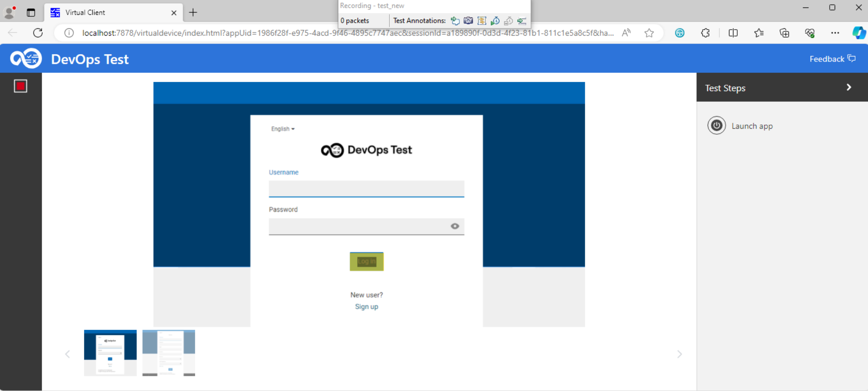Viewport: 868px width, 391px height.
Task: Show password using the eye icon
Action: [x=455, y=226]
